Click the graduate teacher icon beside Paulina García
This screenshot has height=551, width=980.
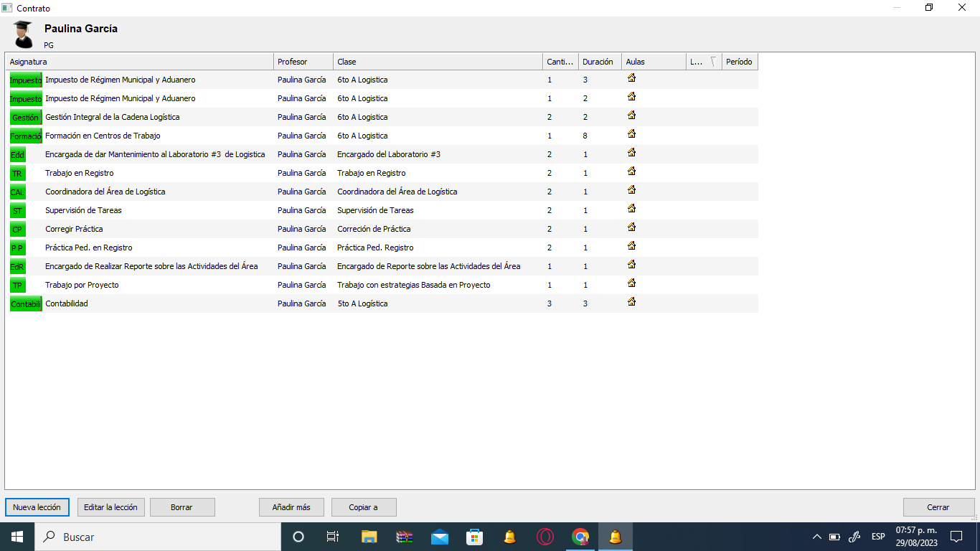click(23, 34)
